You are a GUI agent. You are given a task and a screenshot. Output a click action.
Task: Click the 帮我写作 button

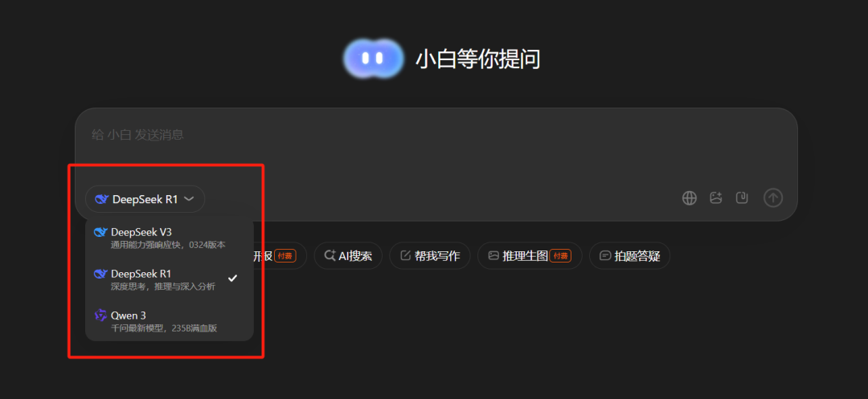click(x=429, y=256)
